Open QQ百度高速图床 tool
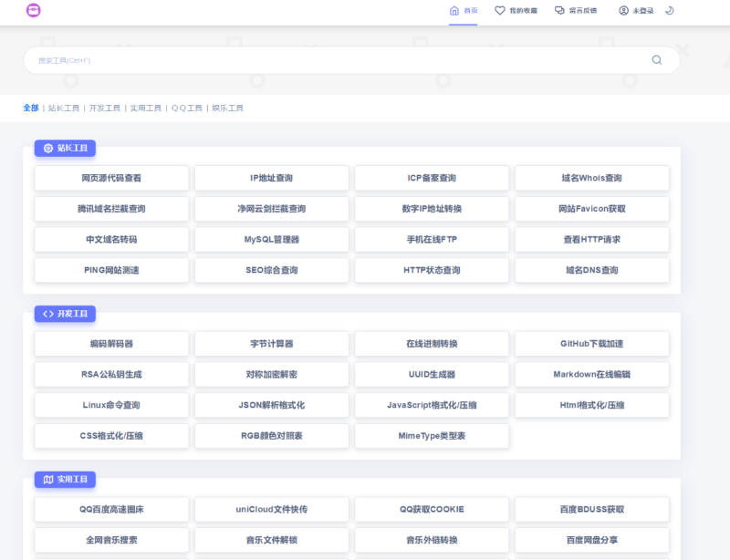 click(111, 509)
